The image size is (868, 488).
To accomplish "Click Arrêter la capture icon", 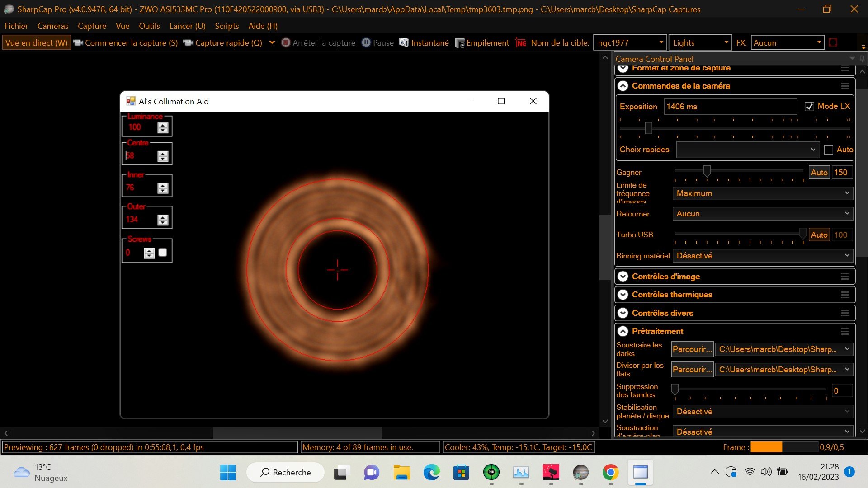I will [286, 42].
